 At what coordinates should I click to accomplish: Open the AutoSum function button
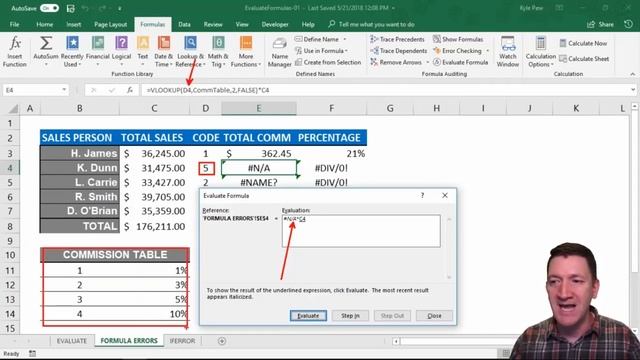(x=46, y=51)
